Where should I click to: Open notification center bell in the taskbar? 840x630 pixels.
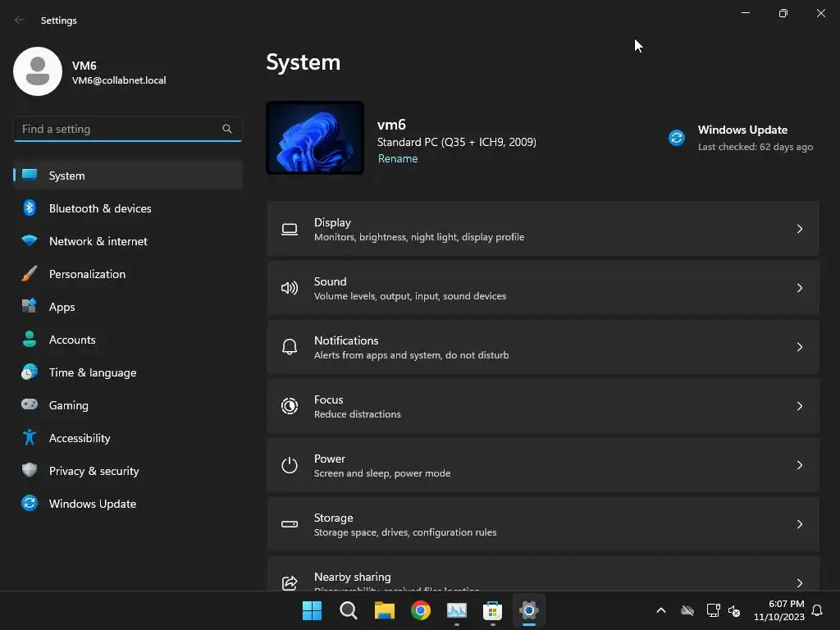click(817, 610)
